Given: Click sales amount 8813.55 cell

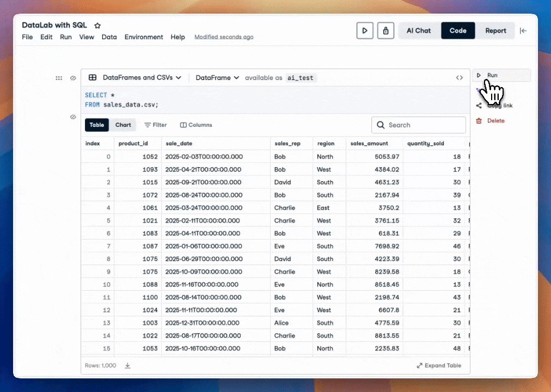Looking at the screenshot, I should [x=374, y=336].
